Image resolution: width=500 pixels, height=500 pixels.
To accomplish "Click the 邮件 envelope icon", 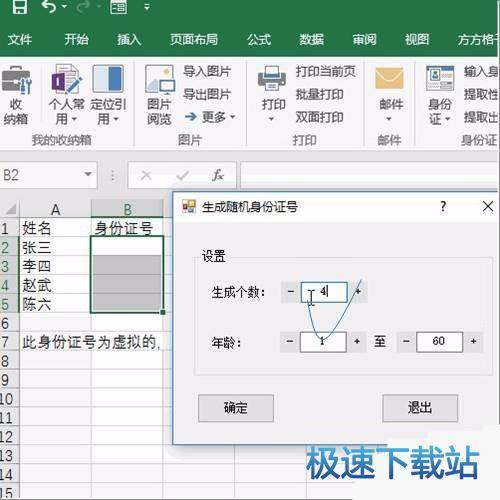I will pyautogui.click(x=389, y=79).
